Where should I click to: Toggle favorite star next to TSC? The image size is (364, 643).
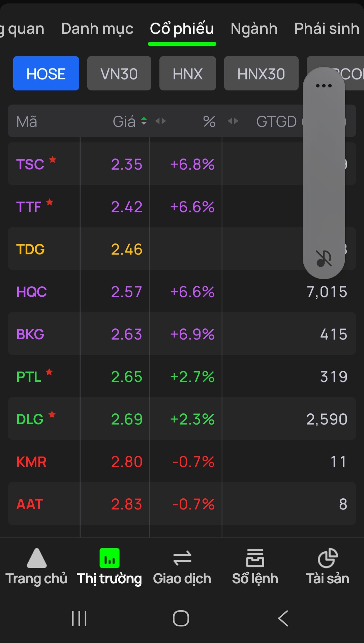click(53, 159)
